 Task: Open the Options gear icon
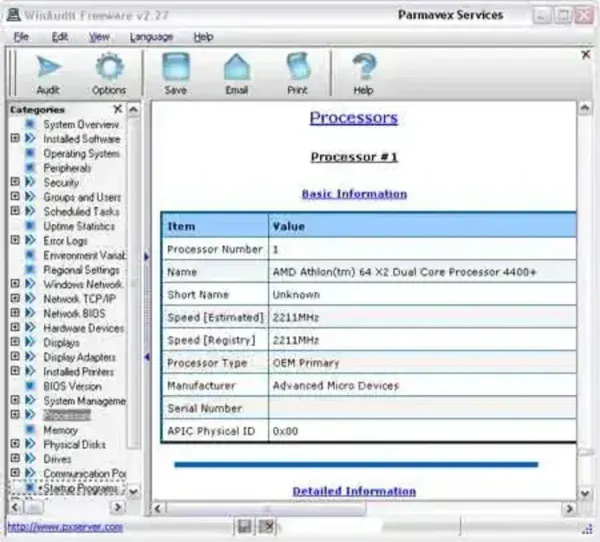(109, 67)
